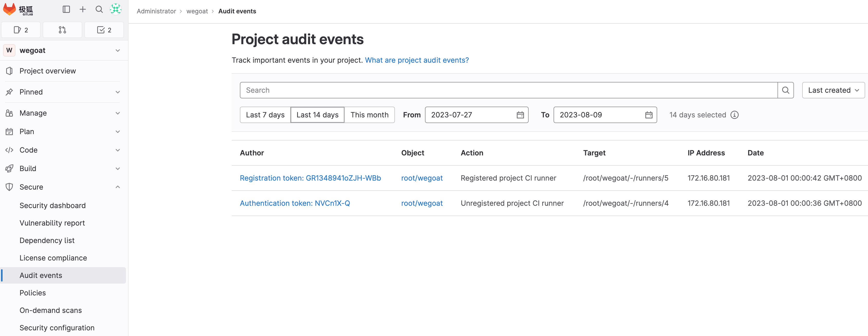Toggle the sidebar collapse icon
This screenshot has height=336, width=868.
tap(66, 10)
